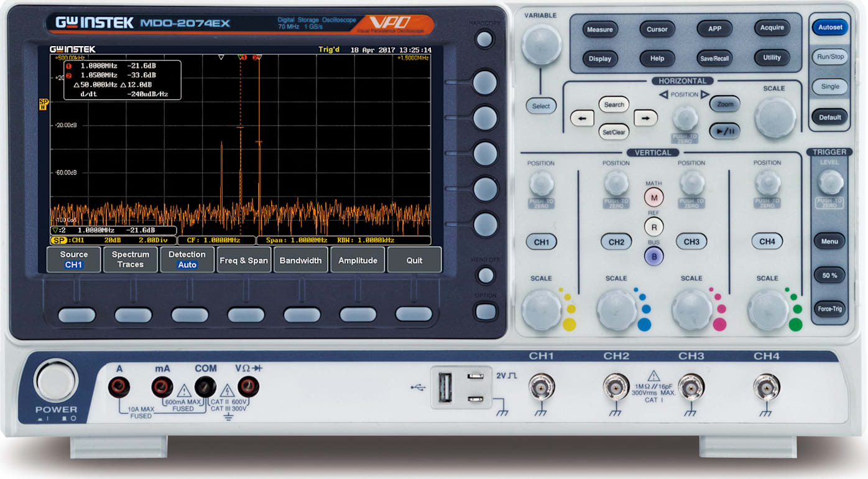Open the Spectrum Traces on-screen menu
This screenshot has height=479, width=868.
[131, 259]
